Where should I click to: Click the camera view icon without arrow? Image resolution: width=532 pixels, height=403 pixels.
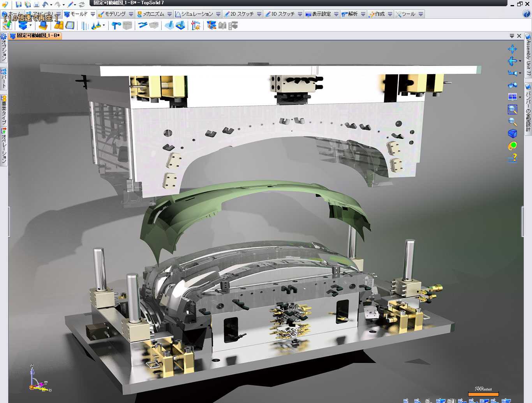point(512,85)
